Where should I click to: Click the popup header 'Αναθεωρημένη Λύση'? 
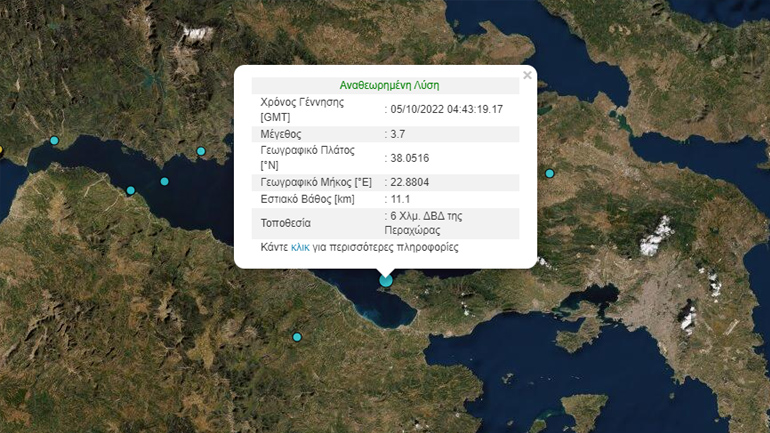[389, 85]
